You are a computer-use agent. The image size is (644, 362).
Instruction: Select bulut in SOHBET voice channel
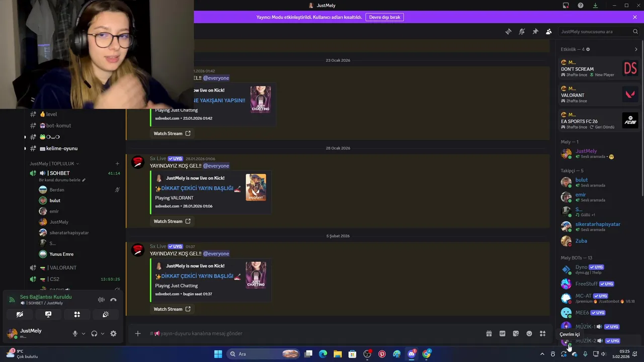coord(79,201)
